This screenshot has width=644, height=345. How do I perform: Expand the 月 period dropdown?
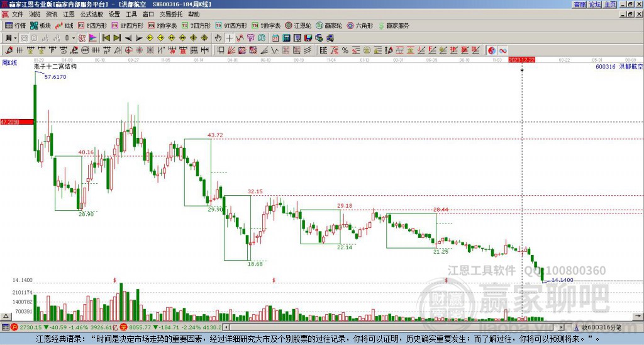(15, 38)
